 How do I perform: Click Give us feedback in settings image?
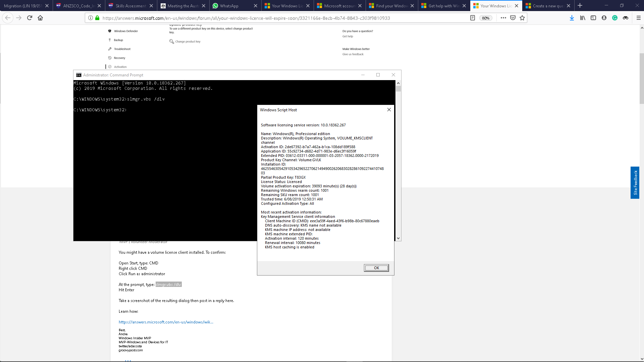[x=353, y=54]
